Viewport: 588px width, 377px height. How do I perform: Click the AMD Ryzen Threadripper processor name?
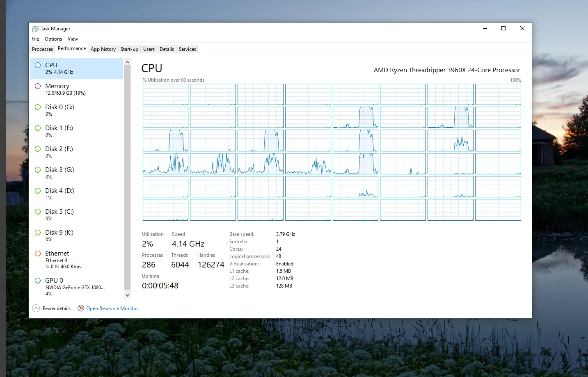pyautogui.click(x=447, y=70)
